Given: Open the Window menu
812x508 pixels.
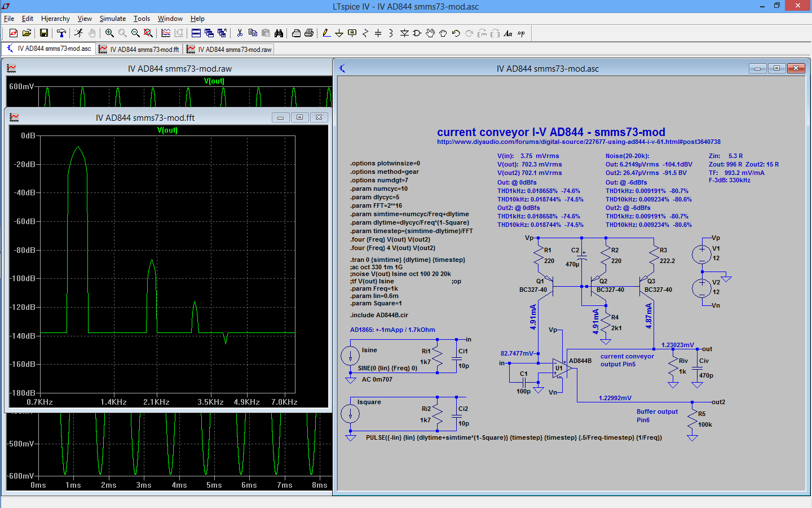Looking at the screenshot, I should (170, 19).
